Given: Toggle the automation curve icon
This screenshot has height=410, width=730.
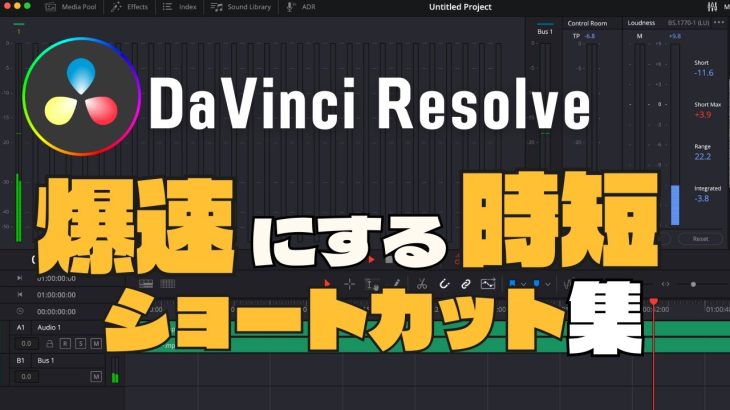Looking at the screenshot, I should [488, 283].
